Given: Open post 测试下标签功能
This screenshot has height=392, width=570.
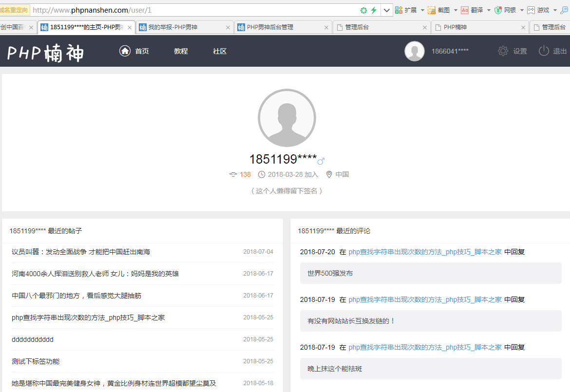Looking at the screenshot, I should (35, 361).
